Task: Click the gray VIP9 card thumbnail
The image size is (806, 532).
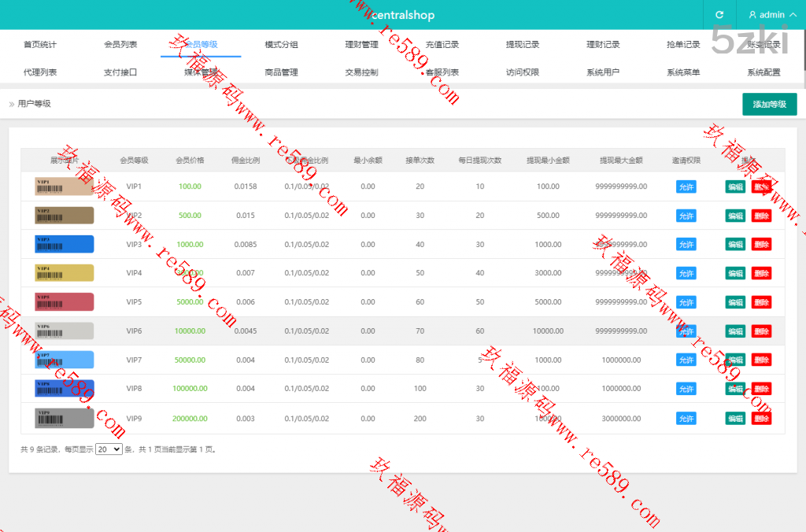Action: click(65, 418)
